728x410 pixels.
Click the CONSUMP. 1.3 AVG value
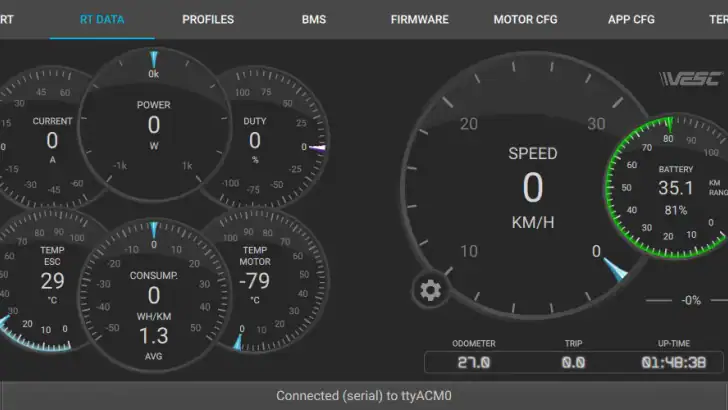154,336
